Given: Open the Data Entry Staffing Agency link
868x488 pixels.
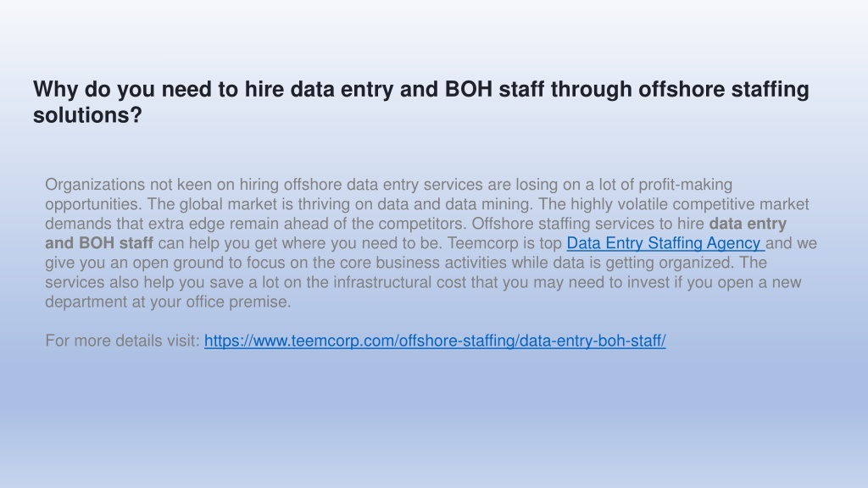Looking at the screenshot, I should pos(665,243).
